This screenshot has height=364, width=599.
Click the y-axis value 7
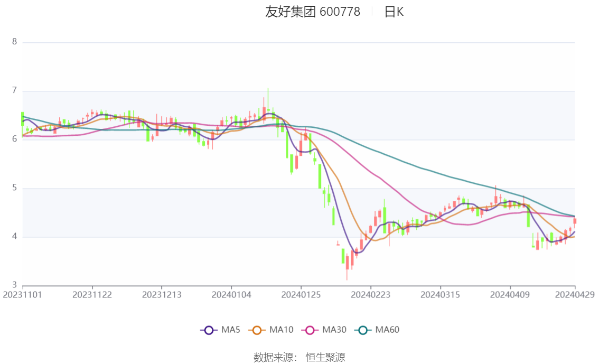(14, 90)
